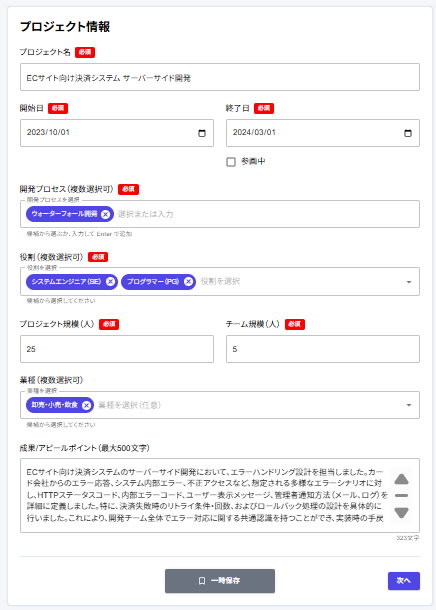
Task: Click the 次へ button
Action: (404, 581)
